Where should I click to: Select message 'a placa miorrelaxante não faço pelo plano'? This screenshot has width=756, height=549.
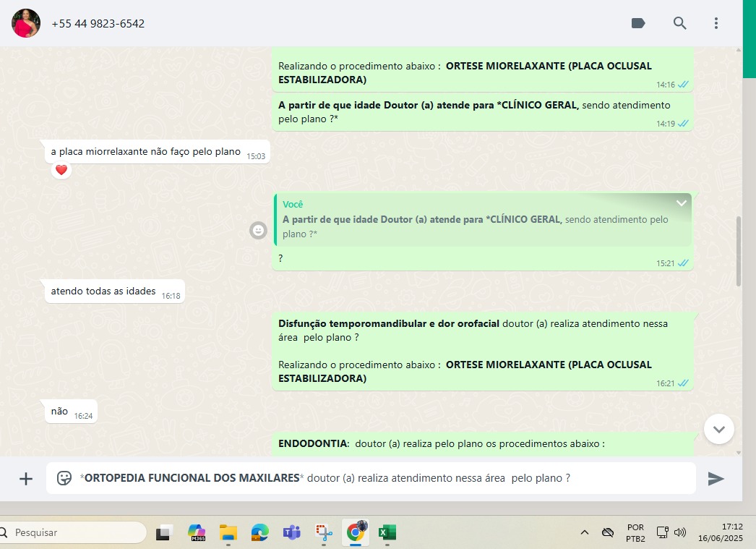pos(157,152)
